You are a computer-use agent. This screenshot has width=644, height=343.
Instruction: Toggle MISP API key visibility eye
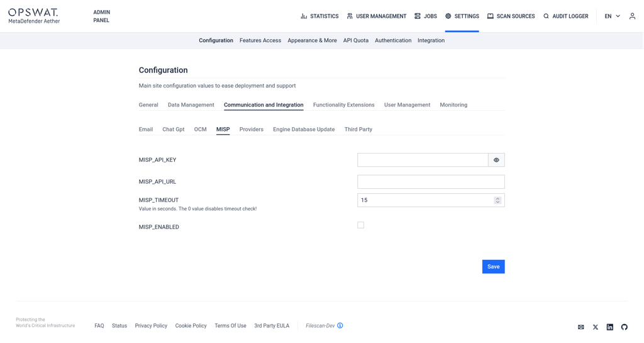click(x=496, y=160)
